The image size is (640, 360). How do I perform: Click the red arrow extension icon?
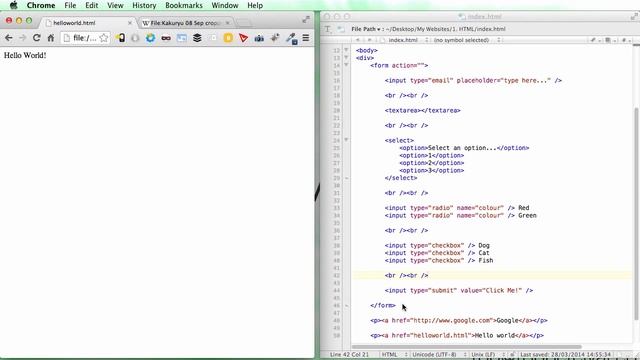coord(244,38)
